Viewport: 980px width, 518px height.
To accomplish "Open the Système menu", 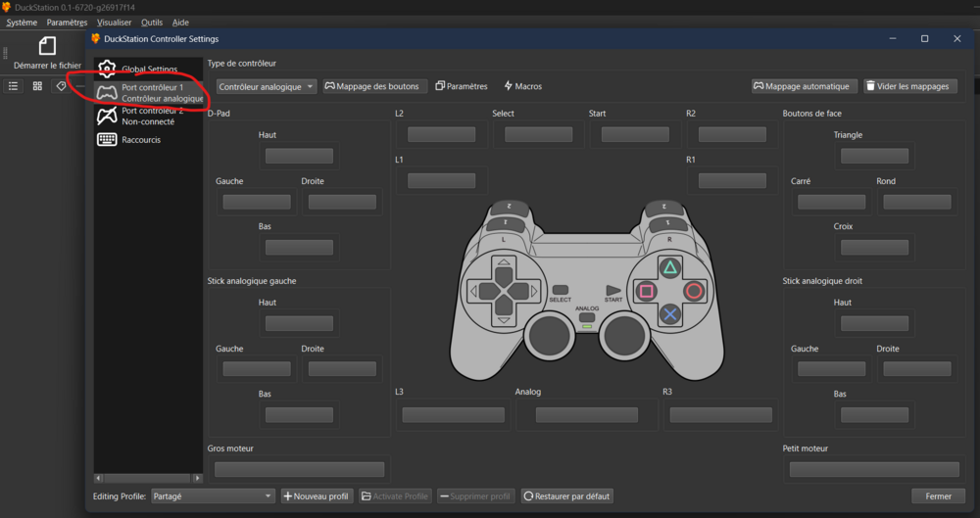I will [22, 23].
